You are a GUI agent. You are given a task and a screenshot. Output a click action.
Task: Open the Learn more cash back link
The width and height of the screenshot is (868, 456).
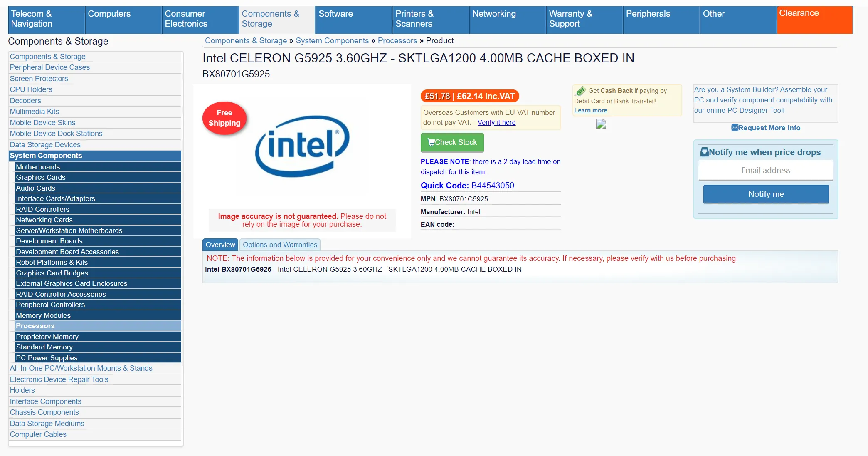(590, 110)
